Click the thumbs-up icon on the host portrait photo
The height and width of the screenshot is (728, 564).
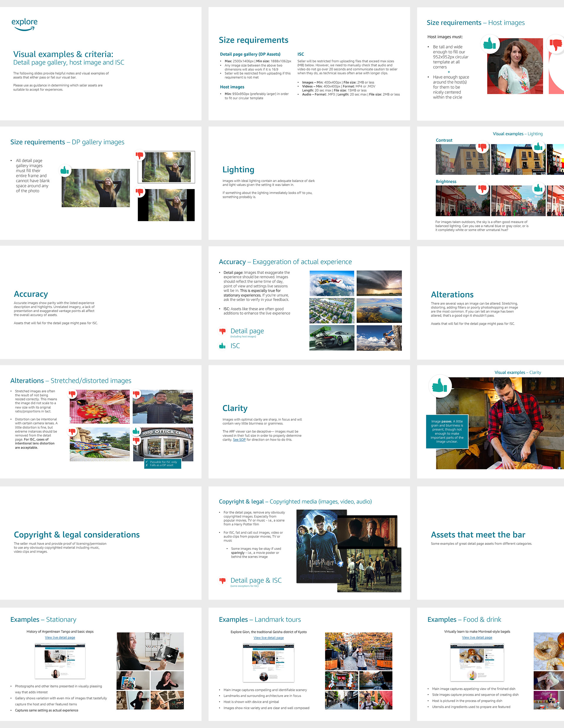coord(490,43)
